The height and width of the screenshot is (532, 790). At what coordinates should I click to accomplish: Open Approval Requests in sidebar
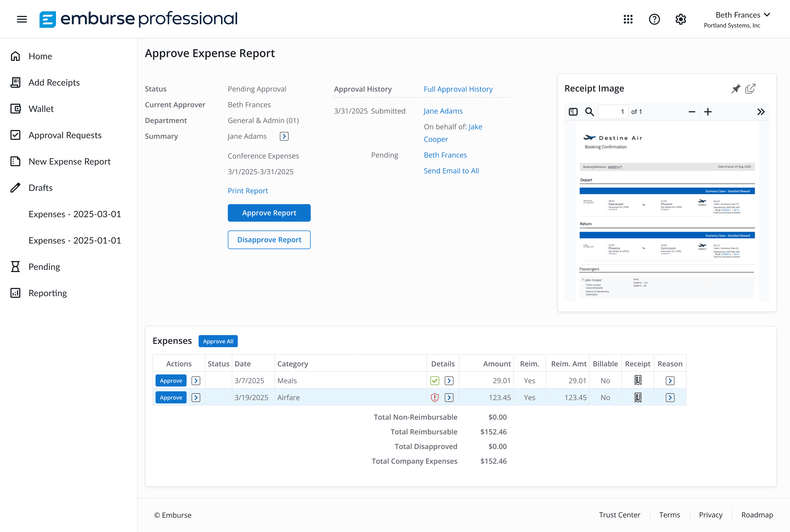pyautogui.click(x=65, y=135)
